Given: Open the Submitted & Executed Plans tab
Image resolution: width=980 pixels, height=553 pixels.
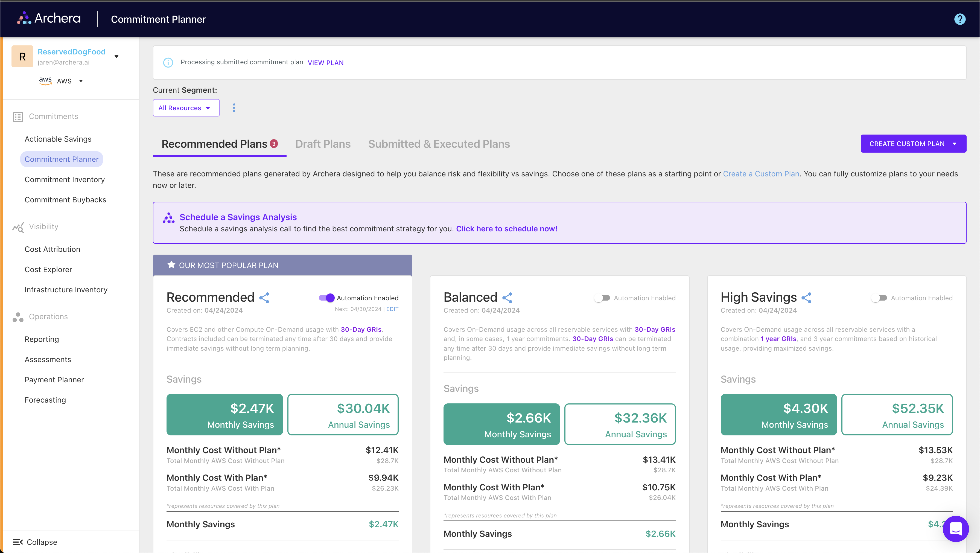Looking at the screenshot, I should (439, 144).
